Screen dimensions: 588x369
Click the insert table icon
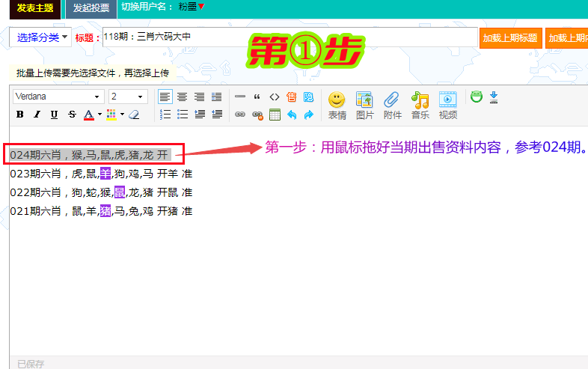[275, 115]
